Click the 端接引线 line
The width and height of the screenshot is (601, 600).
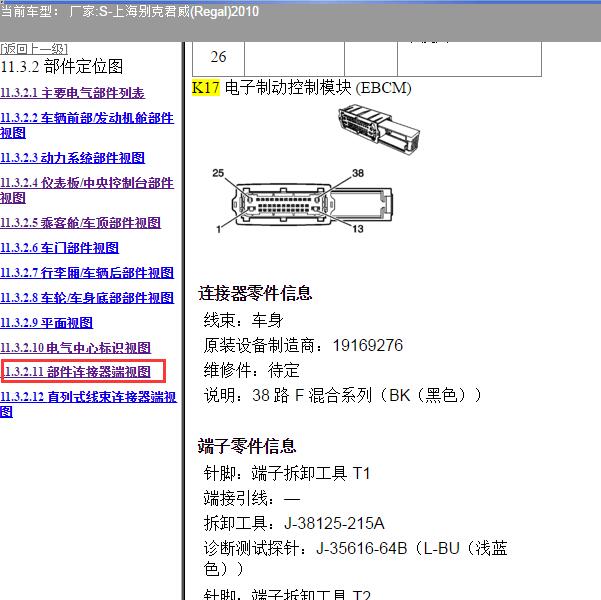pos(252,498)
